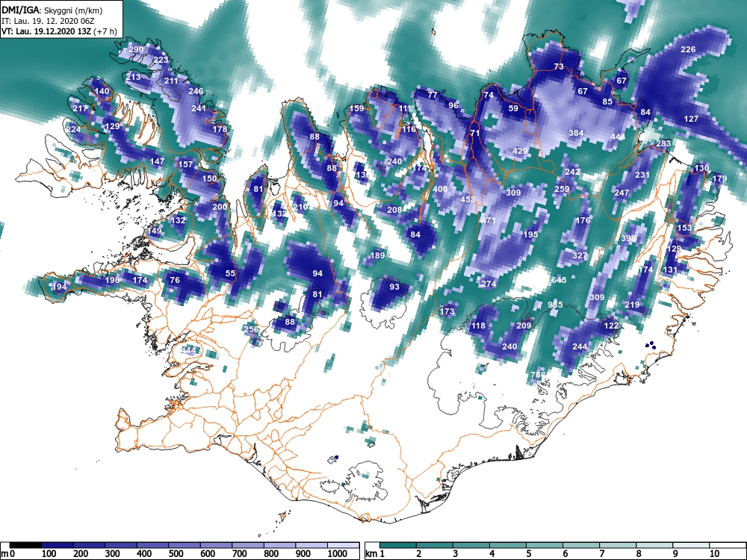This screenshot has width=747, height=560.
Task: Click the visibility value 453 on the map
Action: 468,199
